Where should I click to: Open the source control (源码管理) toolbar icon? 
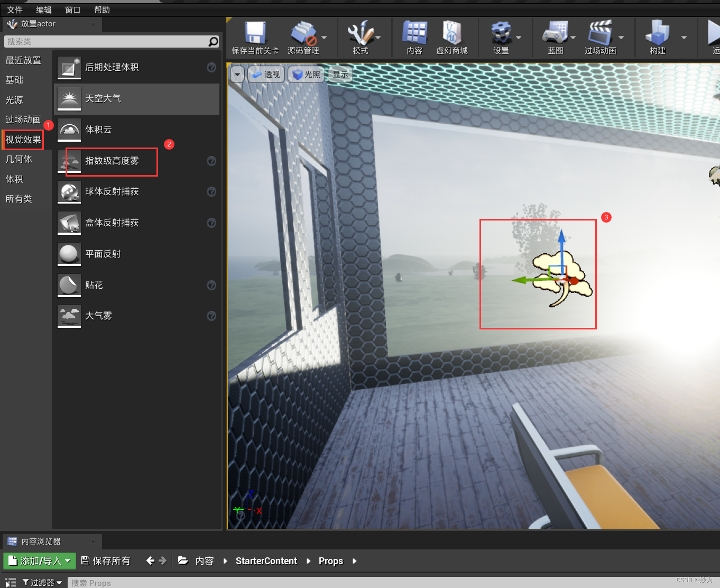303,33
